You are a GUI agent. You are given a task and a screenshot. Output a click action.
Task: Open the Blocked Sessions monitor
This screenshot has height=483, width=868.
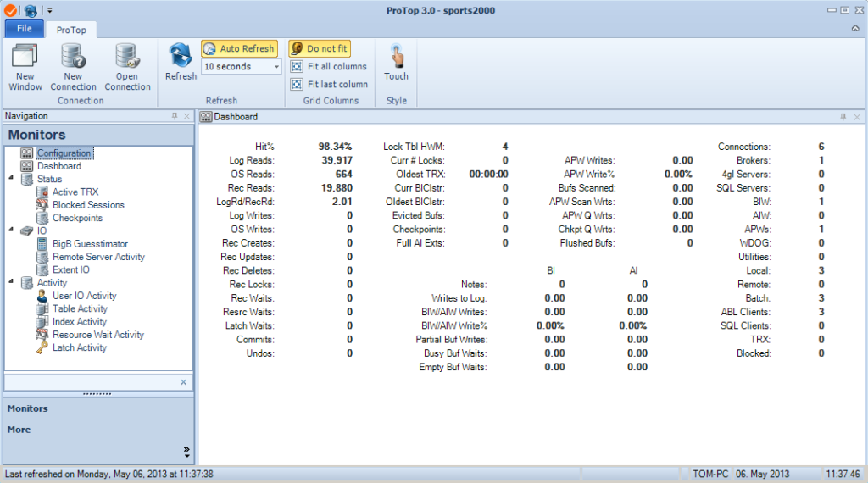88,205
